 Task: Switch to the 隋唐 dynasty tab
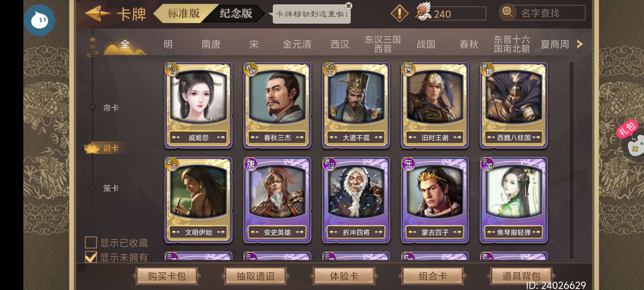tap(211, 44)
